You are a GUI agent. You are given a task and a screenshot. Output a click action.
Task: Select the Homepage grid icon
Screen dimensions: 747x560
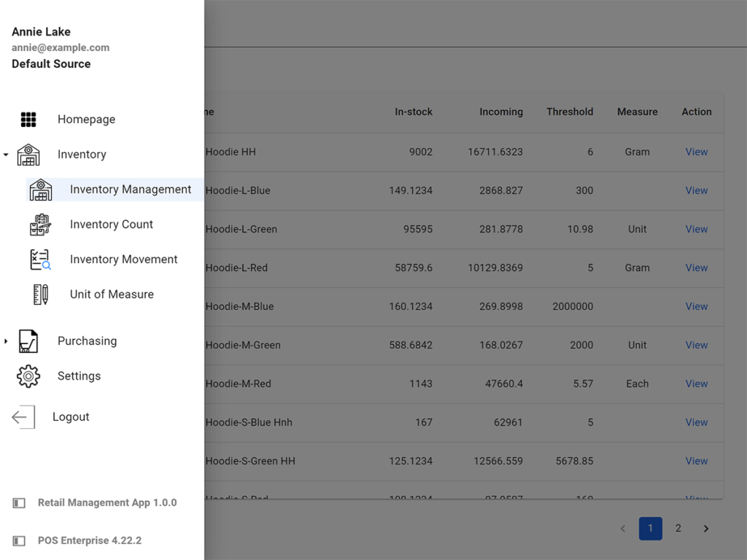coord(28,119)
